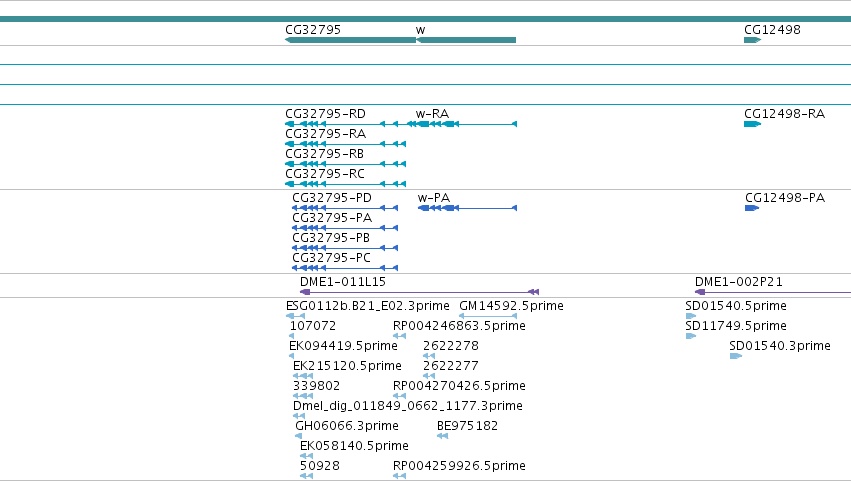Select the DME1-002P21 clone line

tap(773, 292)
